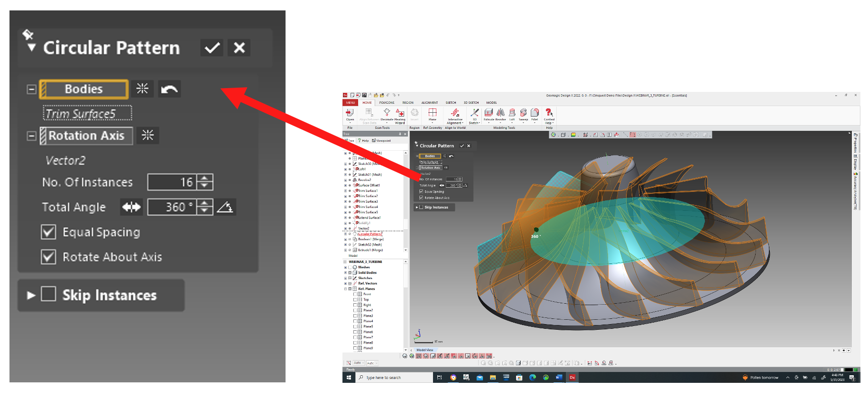This screenshot has width=868, height=398.
Task: Pin the Tree panel using its pushpin
Action: coord(400,134)
